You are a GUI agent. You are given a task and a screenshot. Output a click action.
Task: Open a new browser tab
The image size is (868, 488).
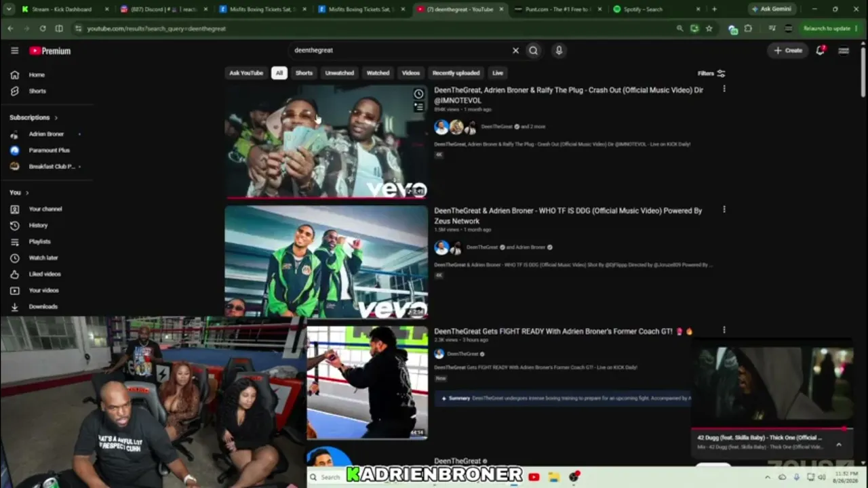pos(714,9)
